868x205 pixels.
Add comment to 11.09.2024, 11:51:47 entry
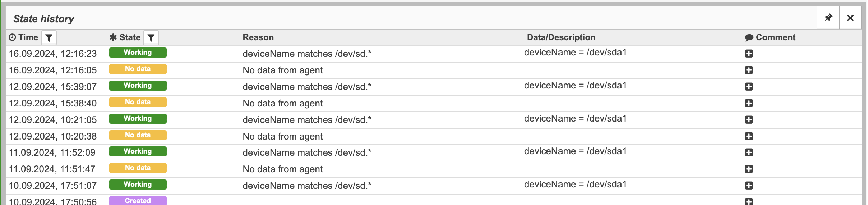(x=749, y=169)
